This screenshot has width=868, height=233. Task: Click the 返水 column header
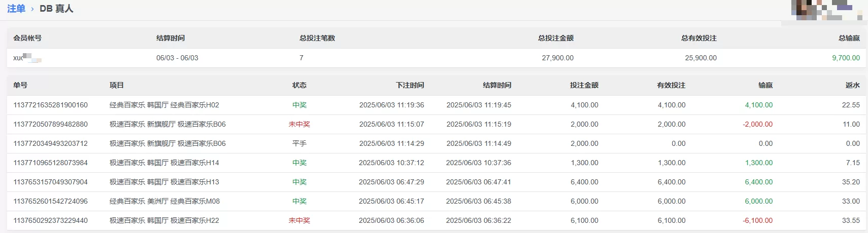(853, 85)
